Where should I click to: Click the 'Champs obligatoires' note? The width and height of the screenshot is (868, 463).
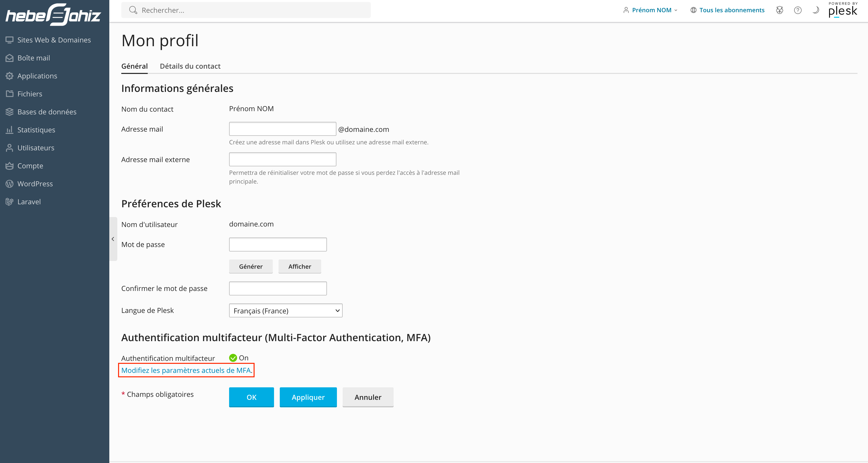(160, 394)
